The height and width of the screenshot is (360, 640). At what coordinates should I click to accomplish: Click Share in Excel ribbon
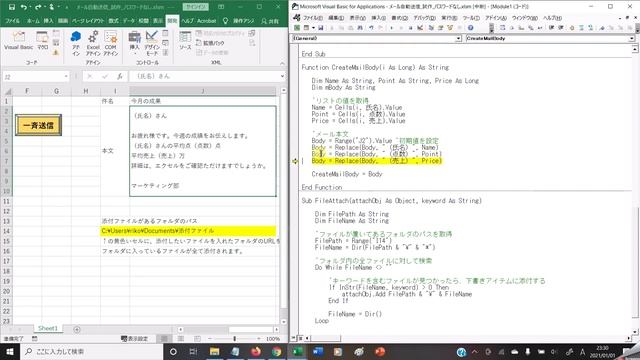pyautogui.click(x=270, y=21)
